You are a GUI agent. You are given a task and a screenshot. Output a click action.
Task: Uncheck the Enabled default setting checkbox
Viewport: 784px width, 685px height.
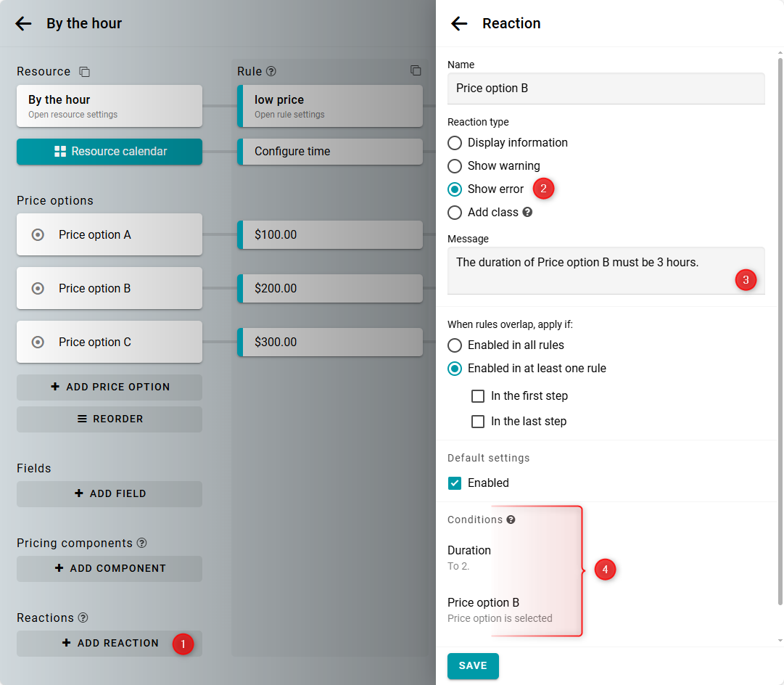tap(455, 483)
